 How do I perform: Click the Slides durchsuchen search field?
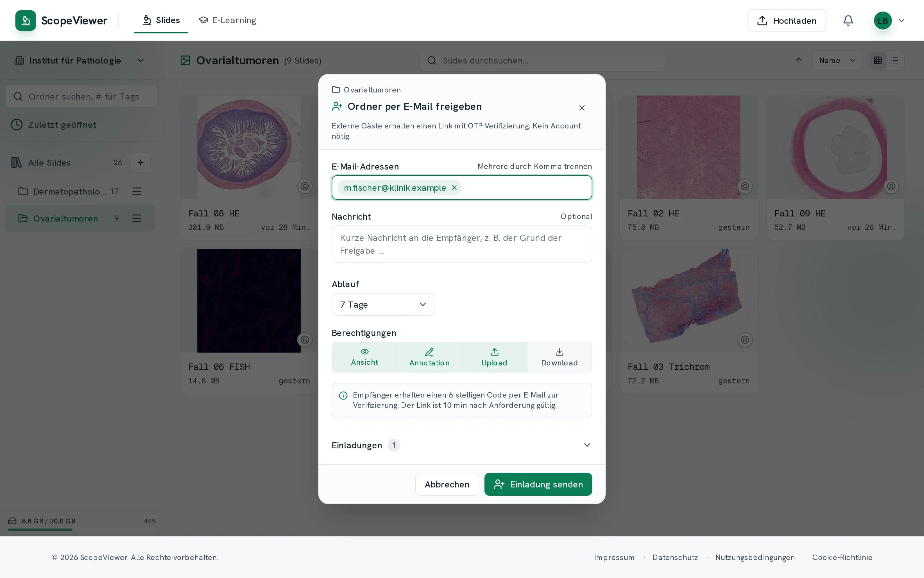pyautogui.click(x=542, y=60)
